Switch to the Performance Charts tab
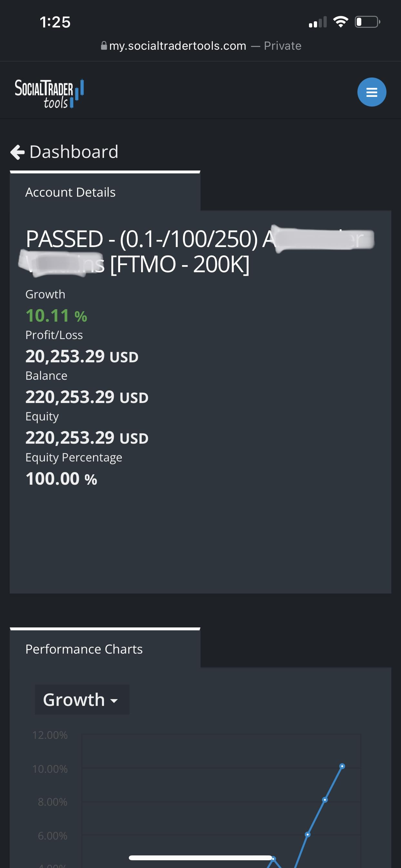 (x=84, y=649)
